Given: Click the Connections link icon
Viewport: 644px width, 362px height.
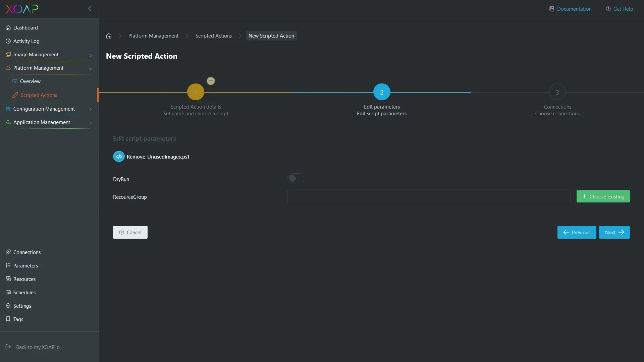Looking at the screenshot, I should click(8, 252).
